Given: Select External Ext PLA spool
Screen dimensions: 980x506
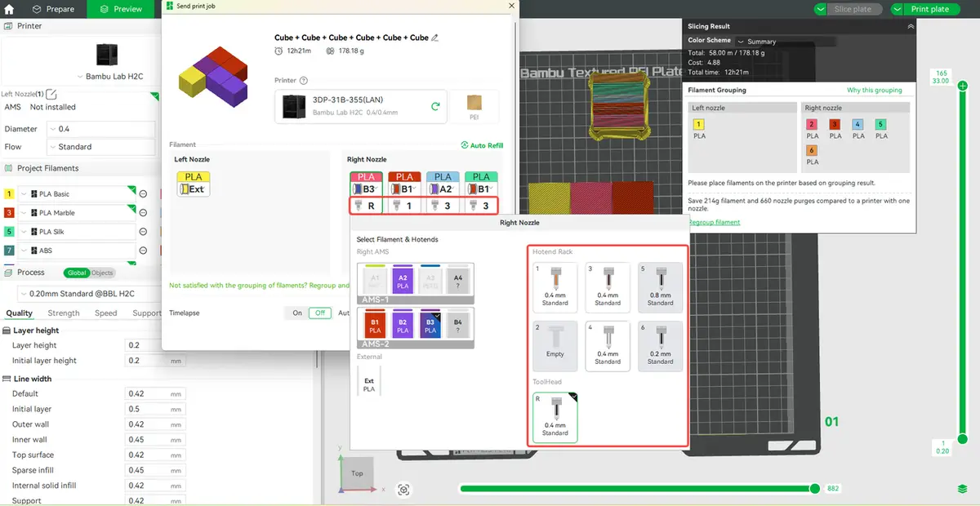Looking at the screenshot, I should (369, 381).
